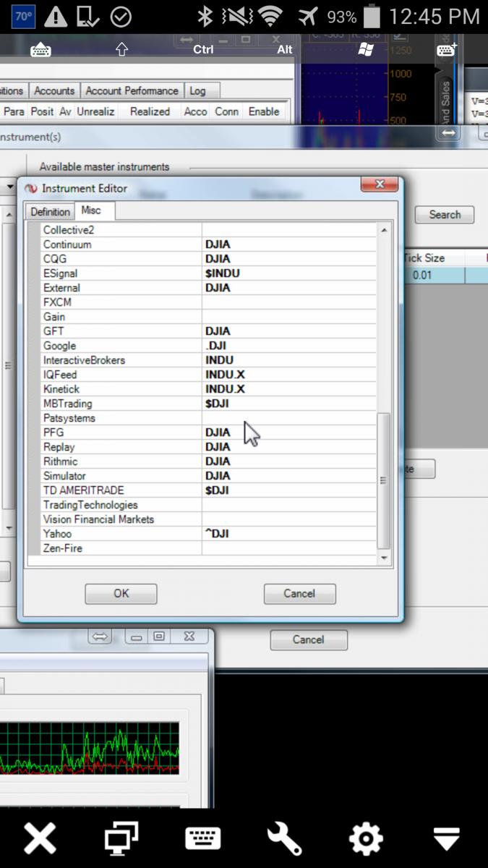Screen dimensions: 488x868
Task: Tap the Ctrl modifier key
Action: [x=203, y=49]
